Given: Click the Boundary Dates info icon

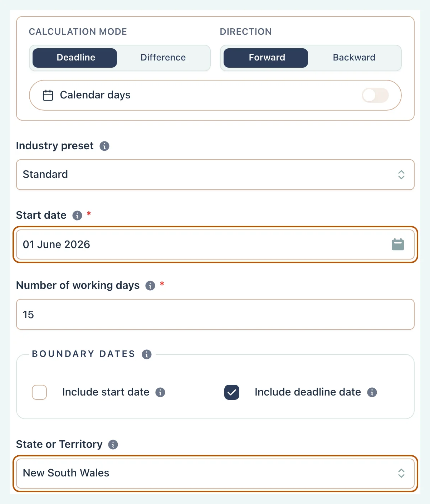Looking at the screenshot, I should coord(147,354).
